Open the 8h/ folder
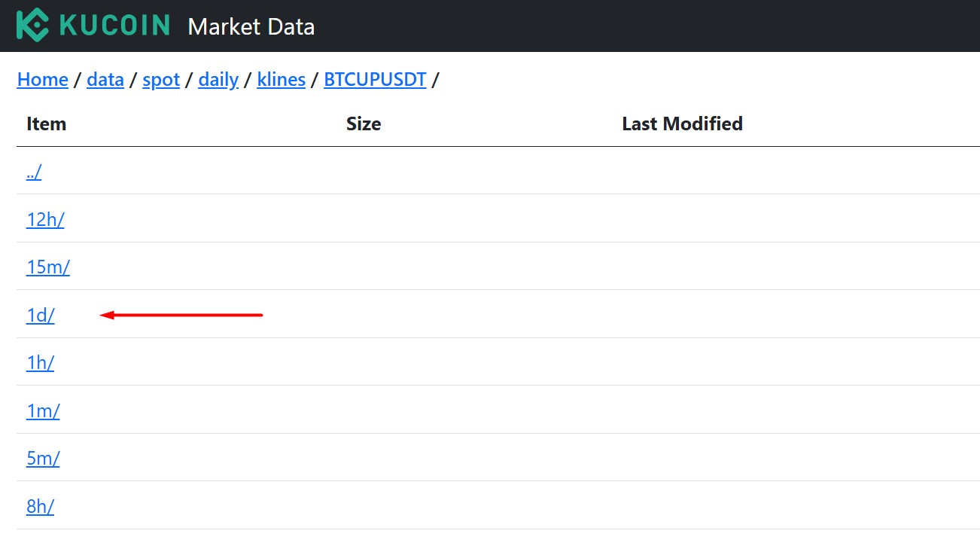 [x=41, y=506]
